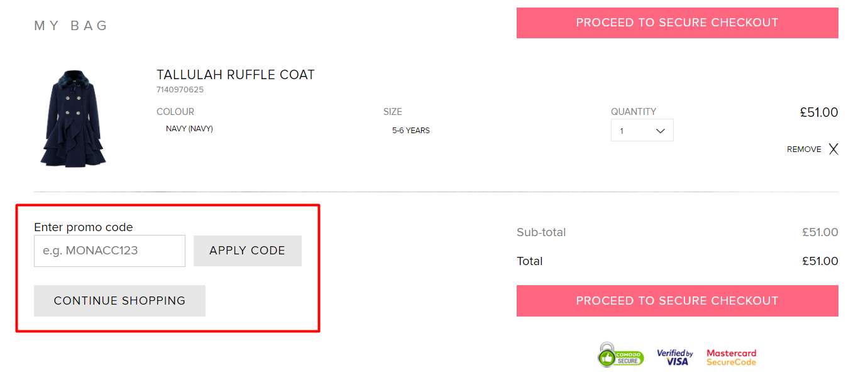Screen dimensions: 868x380
Task: Click the Remove link for the coat
Action: pyautogui.click(x=804, y=149)
